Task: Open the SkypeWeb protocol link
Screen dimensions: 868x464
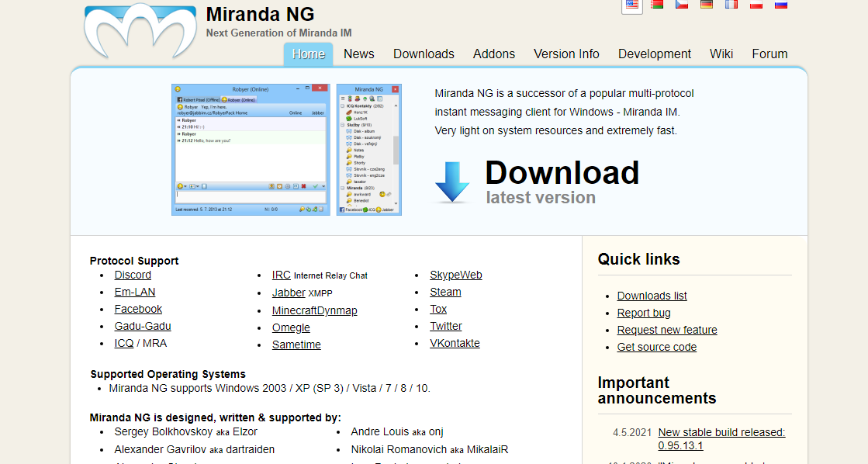Action: coord(455,275)
